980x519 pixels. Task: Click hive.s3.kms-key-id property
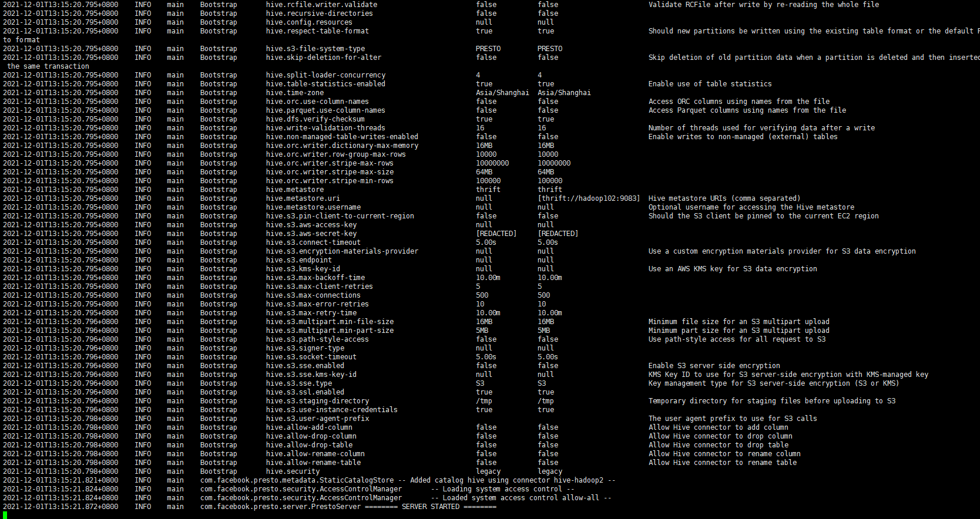click(303, 269)
